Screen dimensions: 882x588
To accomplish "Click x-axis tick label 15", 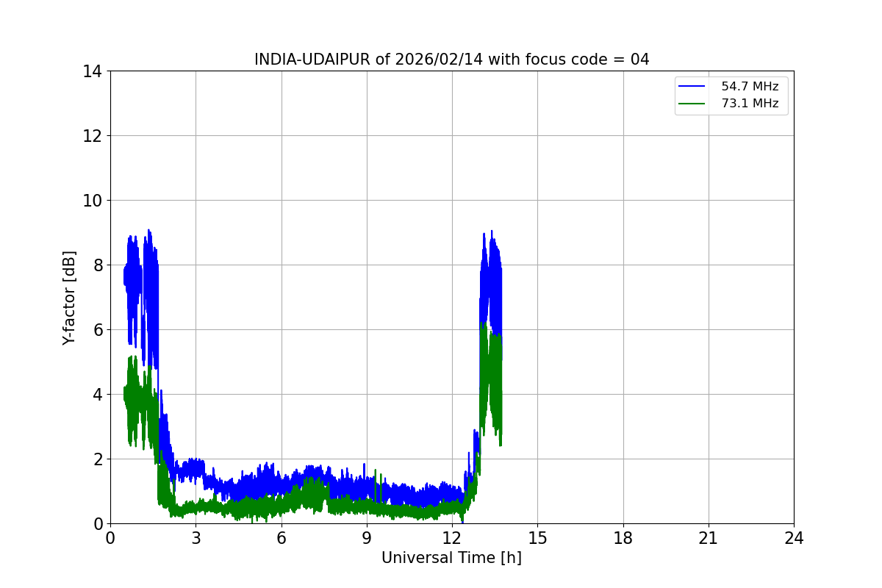I will 537,538.
